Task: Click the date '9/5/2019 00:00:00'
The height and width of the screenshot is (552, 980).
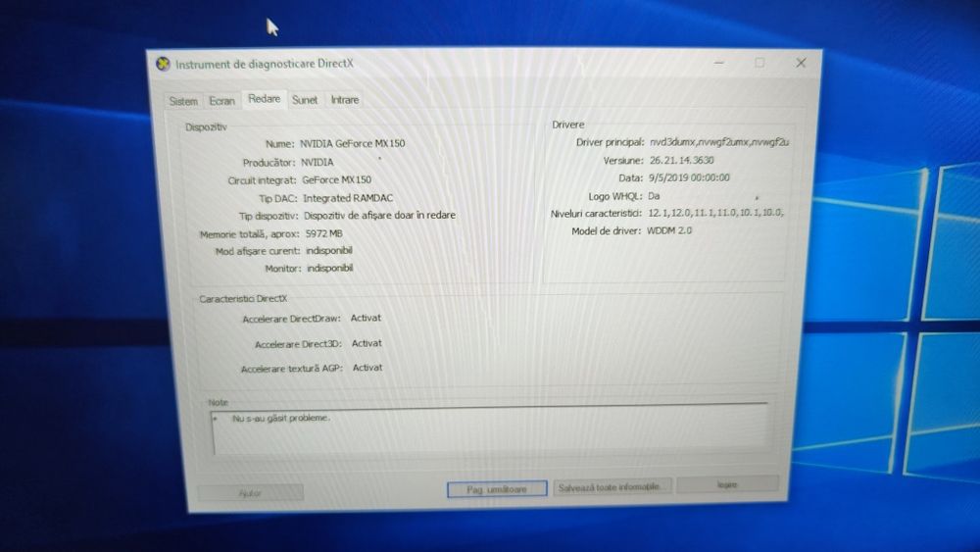Action: (x=689, y=177)
